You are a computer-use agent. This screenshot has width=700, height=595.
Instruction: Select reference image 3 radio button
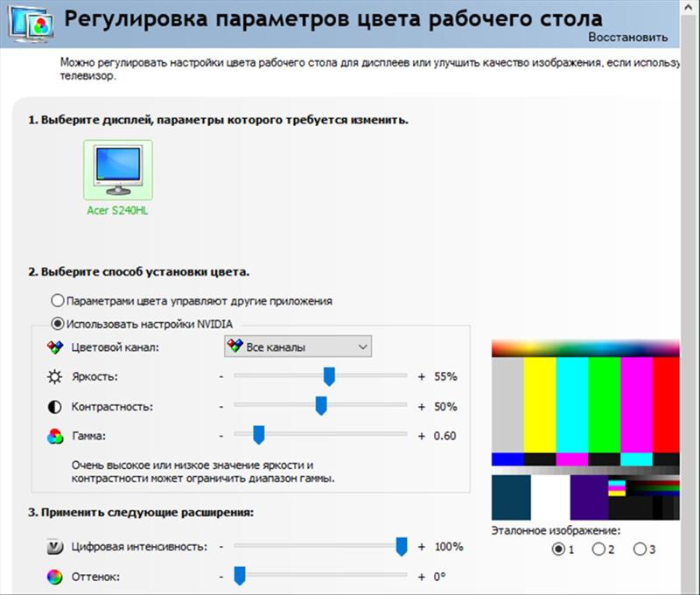point(640,549)
